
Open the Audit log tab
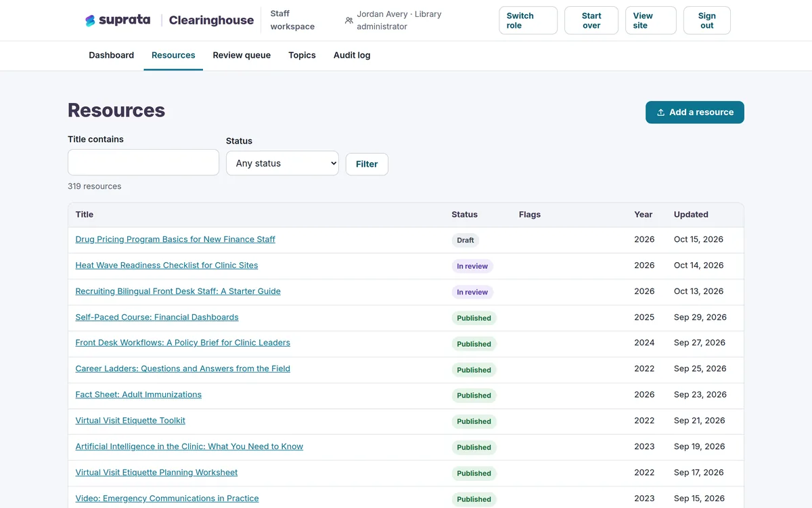(x=352, y=56)
